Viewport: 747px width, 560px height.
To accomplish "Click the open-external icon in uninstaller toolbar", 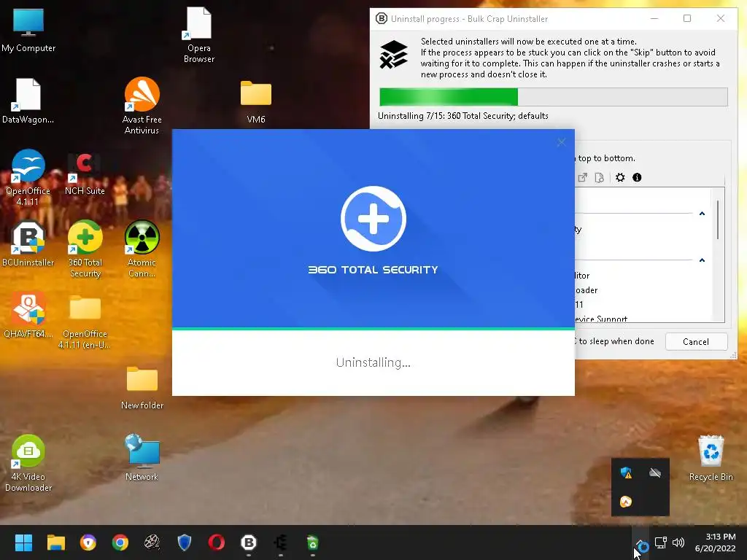I will [x=583, y=178].
